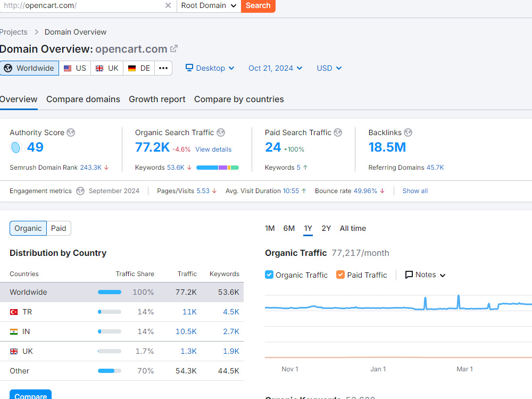Select the UK database button in the region bar
Viewport: 532px width, 399px height.
point(107,68)
